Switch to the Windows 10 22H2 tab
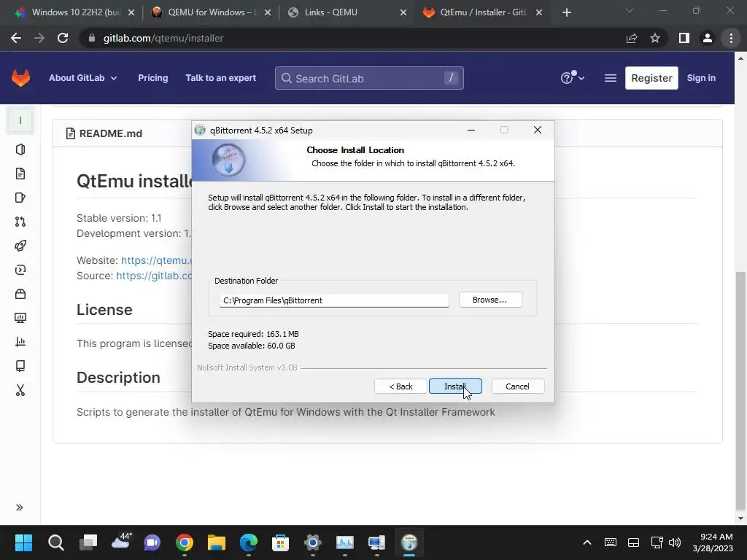Image resolution: width=747 pixels, height=560 pixels. pos(75,12)
